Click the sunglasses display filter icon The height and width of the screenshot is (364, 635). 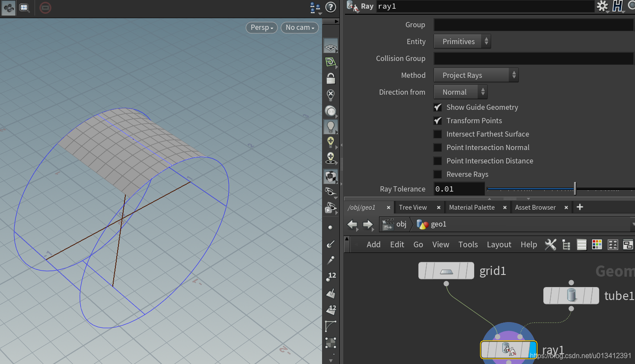(331, 192)
